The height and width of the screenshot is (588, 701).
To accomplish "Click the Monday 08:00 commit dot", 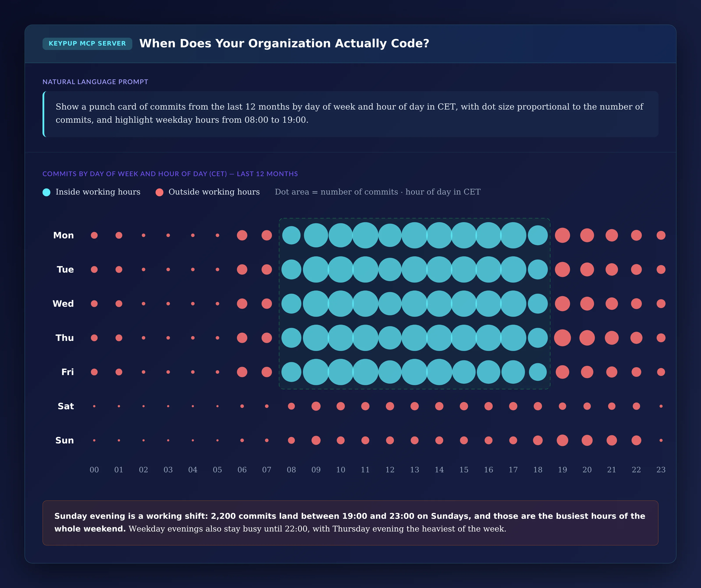I will 291,236.
